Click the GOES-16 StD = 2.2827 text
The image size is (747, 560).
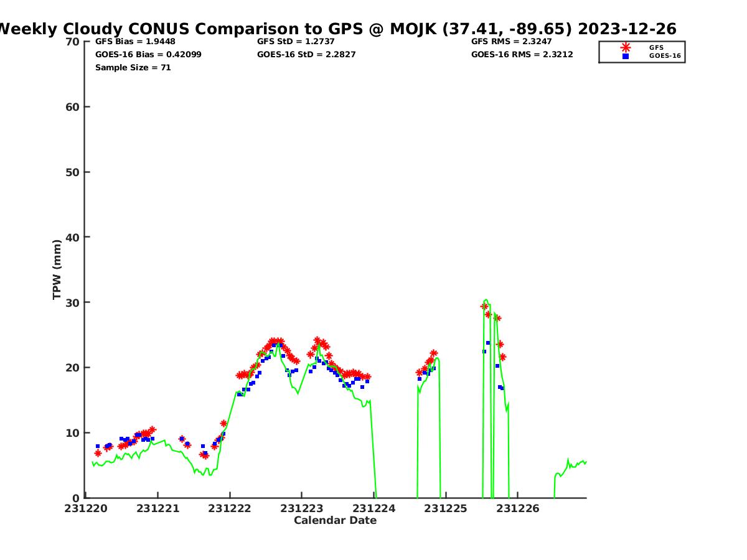(306, 55)
